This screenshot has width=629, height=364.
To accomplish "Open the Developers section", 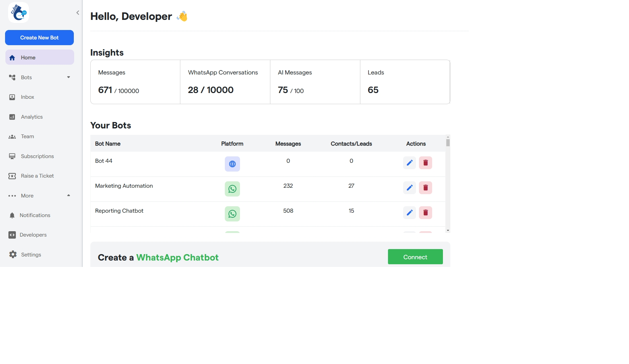I will coord(33,235).
